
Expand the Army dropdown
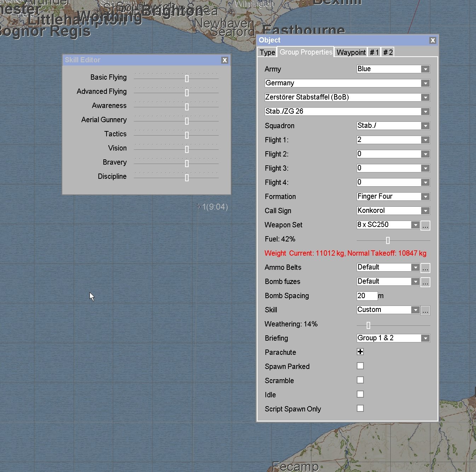[x=425, y=69]
